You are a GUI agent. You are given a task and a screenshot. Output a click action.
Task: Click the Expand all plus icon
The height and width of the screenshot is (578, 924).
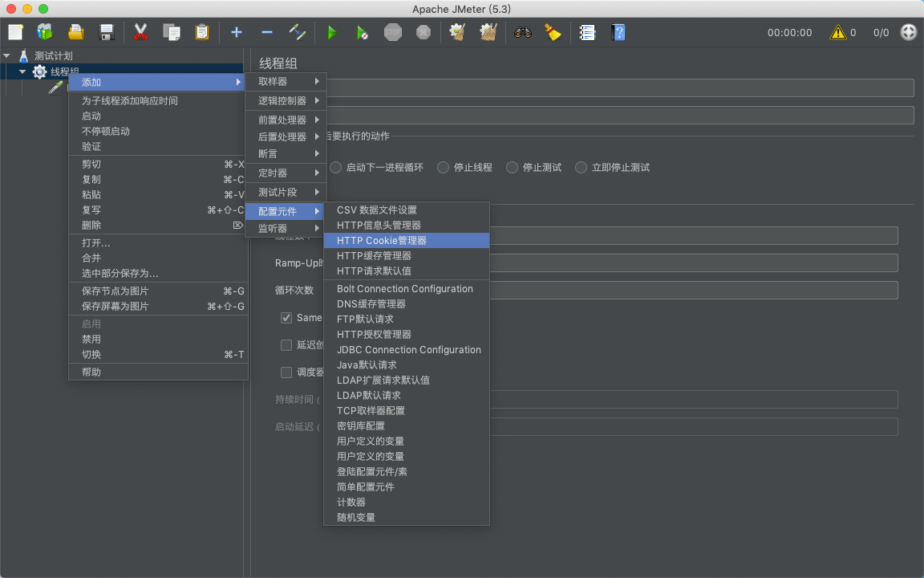237,32
